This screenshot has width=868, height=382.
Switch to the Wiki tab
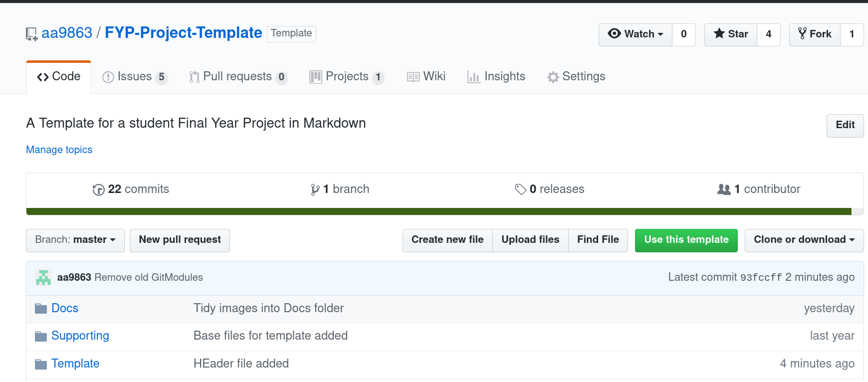pyautogui.click(x=427, y=77)
